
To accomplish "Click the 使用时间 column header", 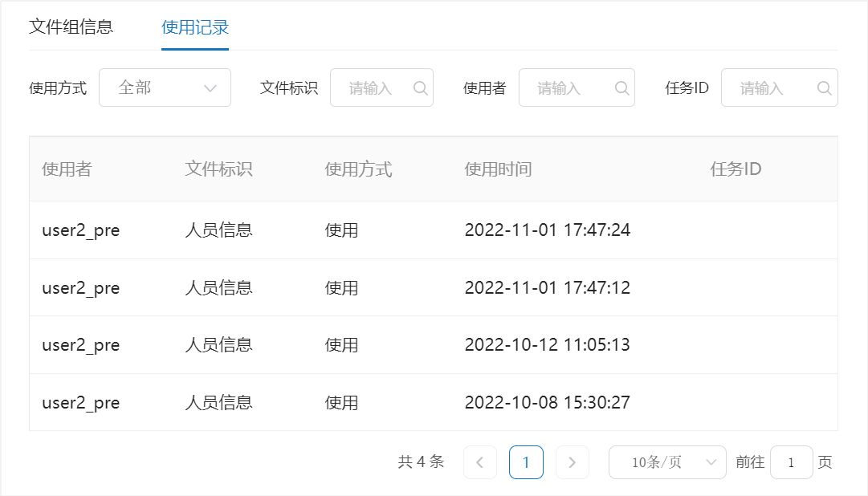I will (498, 169).
